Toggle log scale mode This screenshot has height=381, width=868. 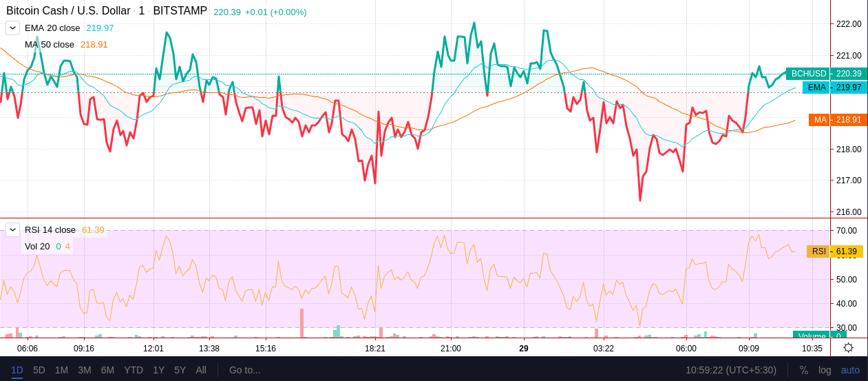click(825, 370)
